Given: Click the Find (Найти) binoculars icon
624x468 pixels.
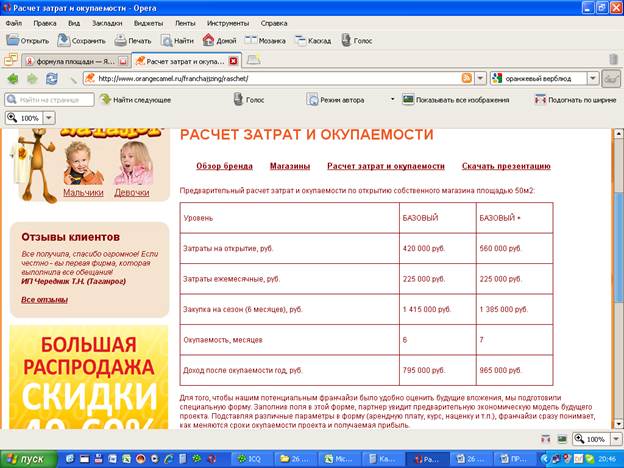Looking at the screenshot, I should (164, 41).
